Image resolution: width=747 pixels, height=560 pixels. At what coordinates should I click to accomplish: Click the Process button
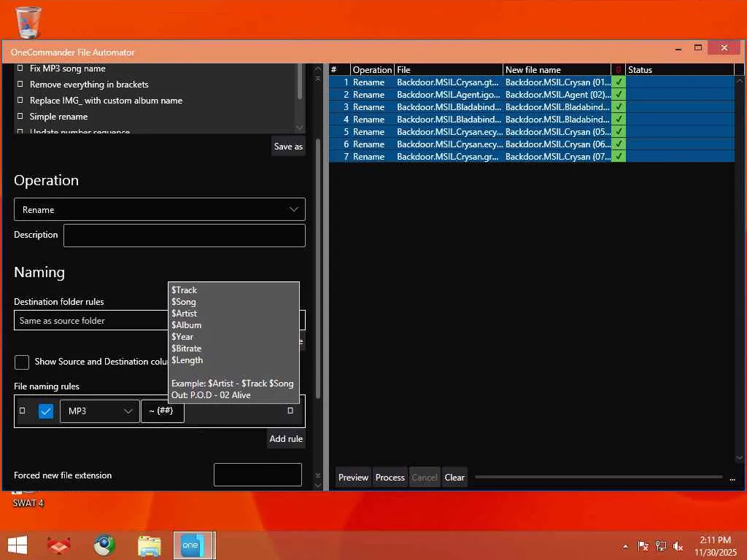point(390,477)
